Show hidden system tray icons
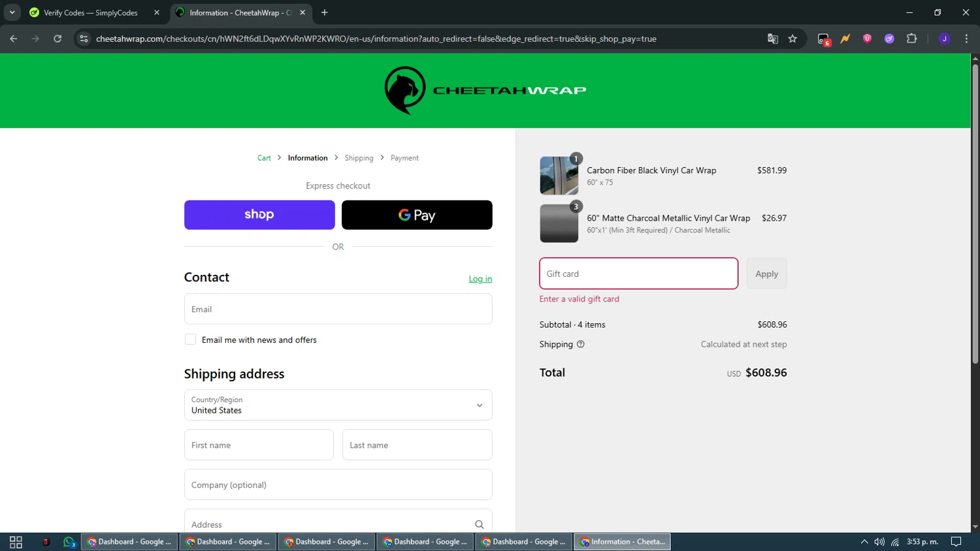 tap(864, 542)
